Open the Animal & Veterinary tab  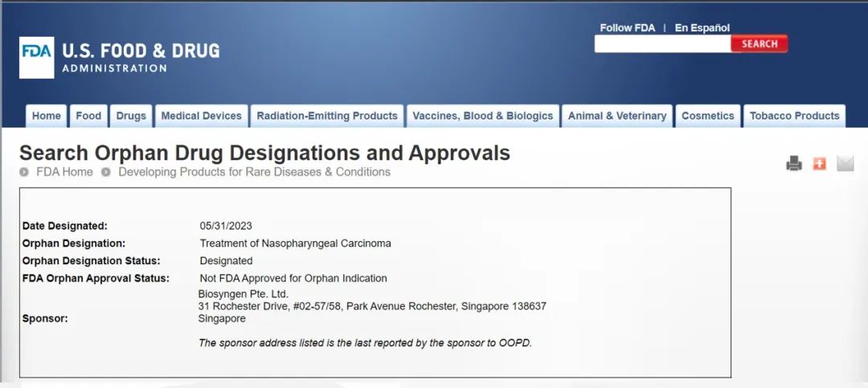617,116
